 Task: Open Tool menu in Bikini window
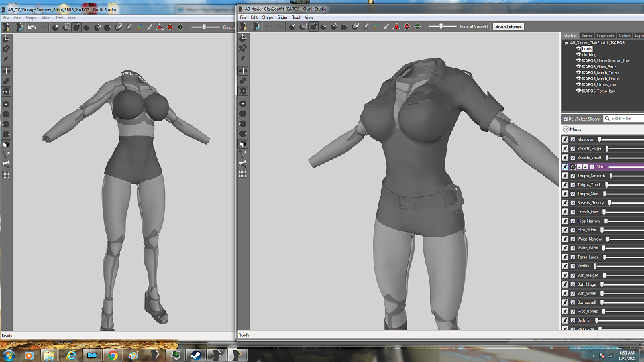pos(60,18)
